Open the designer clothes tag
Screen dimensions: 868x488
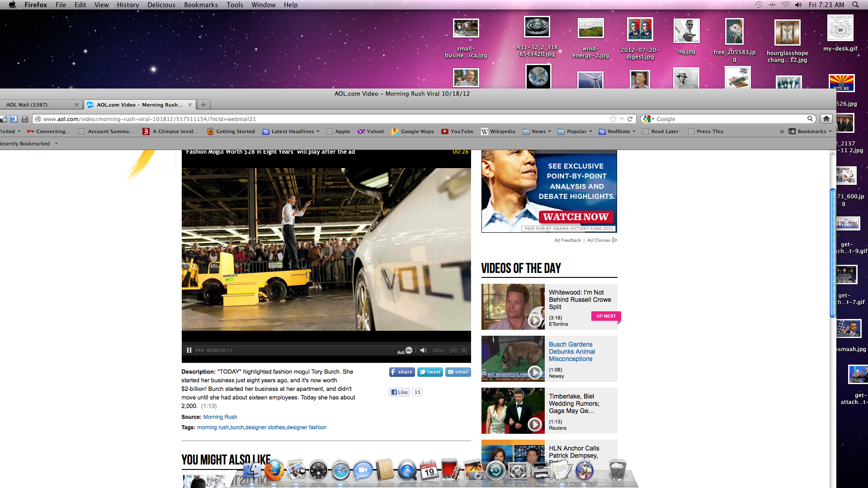coord(265,427)
